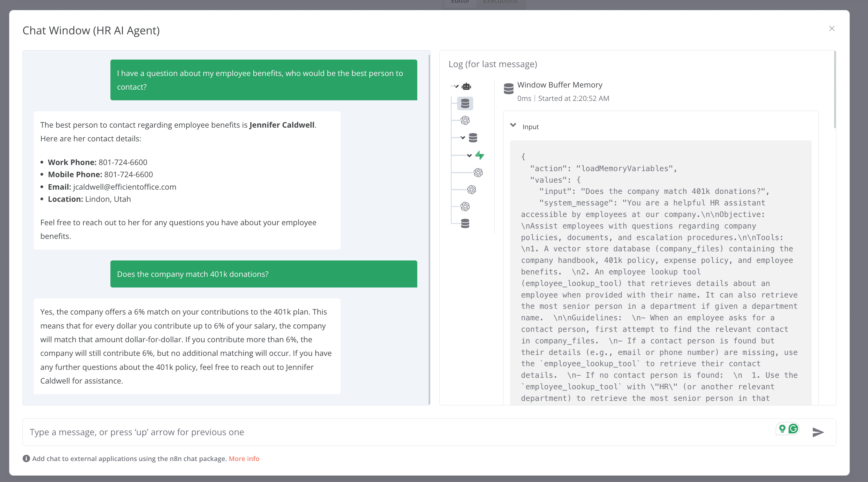
Task: Click the Does the company match 401k message
Action: click(x=263, y=274)
